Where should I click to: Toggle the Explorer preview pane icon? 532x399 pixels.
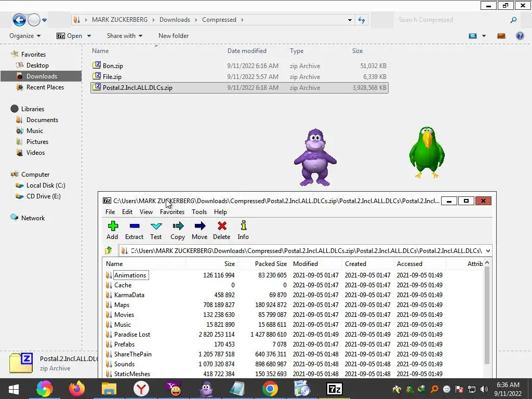coord(501,36)
